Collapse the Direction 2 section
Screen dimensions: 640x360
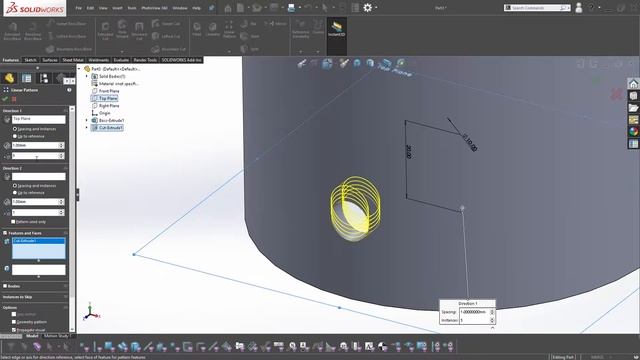[x=65, y=168]
